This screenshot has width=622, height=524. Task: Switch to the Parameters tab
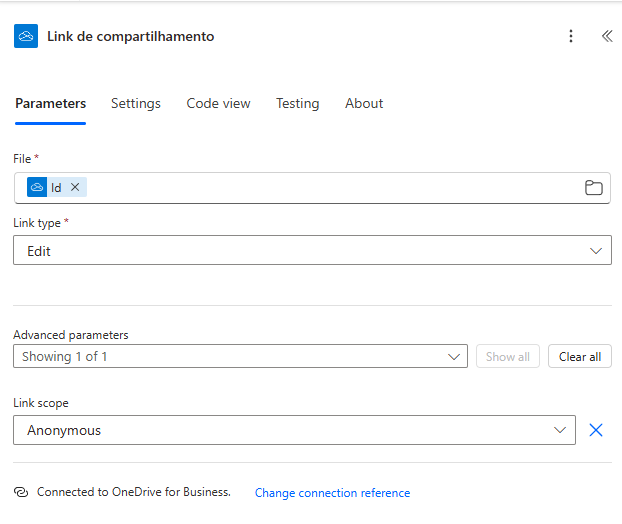(50, 103)
